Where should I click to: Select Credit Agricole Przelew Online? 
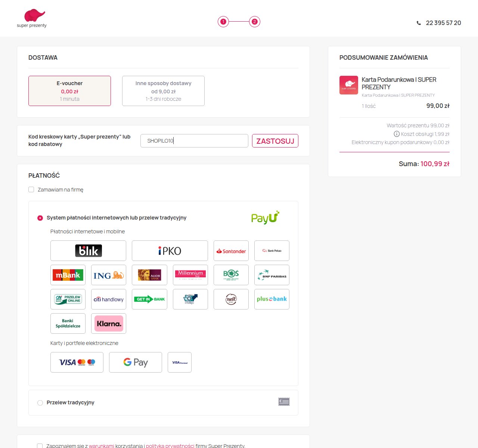coord(68,299)
